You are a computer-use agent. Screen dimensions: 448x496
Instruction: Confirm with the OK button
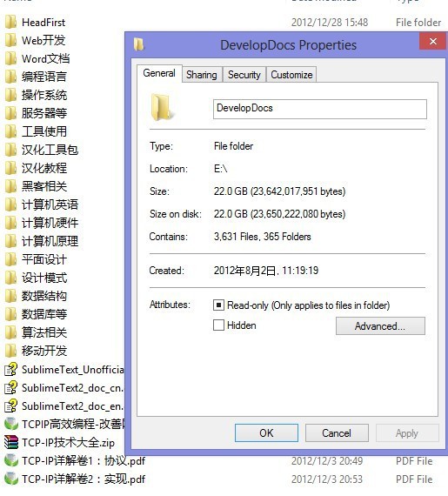click(x=266, y=433)
